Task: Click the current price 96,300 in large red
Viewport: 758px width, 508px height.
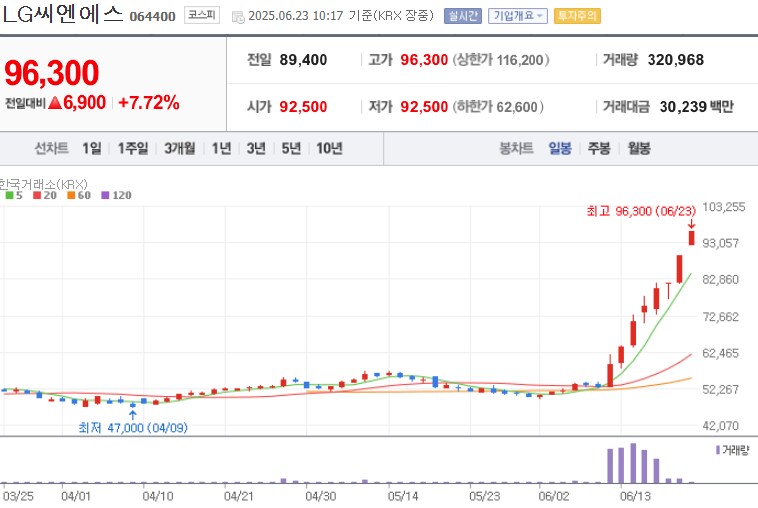Action: (52, 73)
